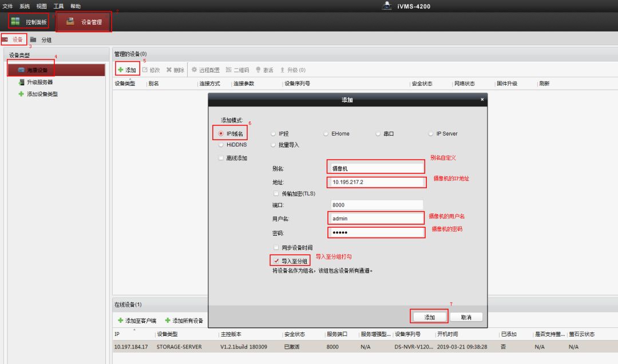Toggle the 离线添加 checkbox

(x=221, y=158)
